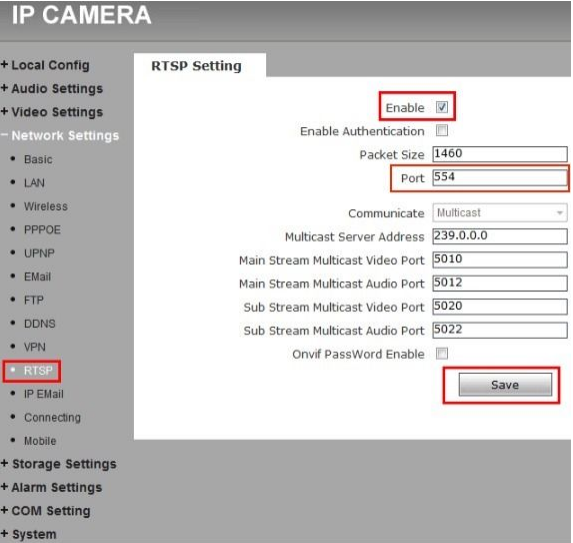Toggle the Enable Authentication checkbox
The width and height of the screenshot is (573, 543).
point(441,130)
